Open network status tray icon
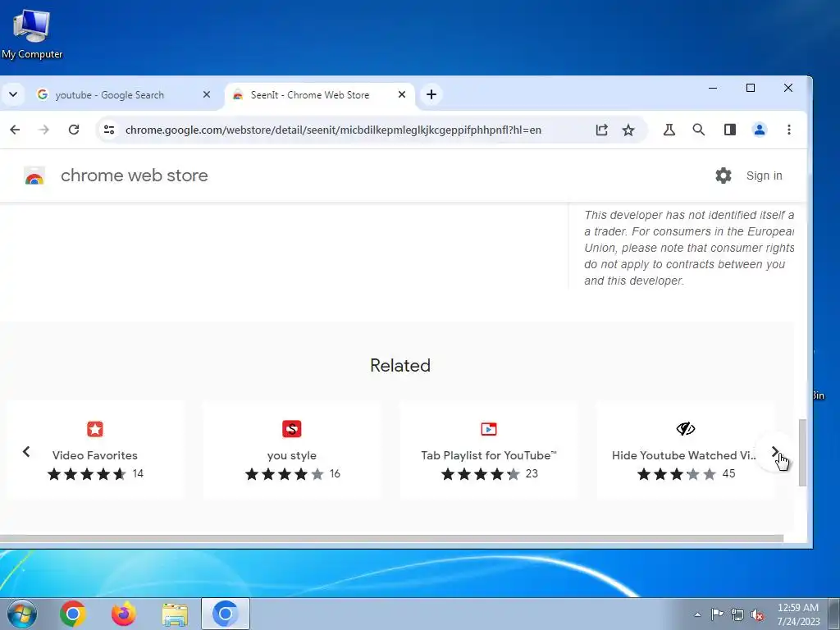Viewport: 840px width, 630px height. pos(737,614)
